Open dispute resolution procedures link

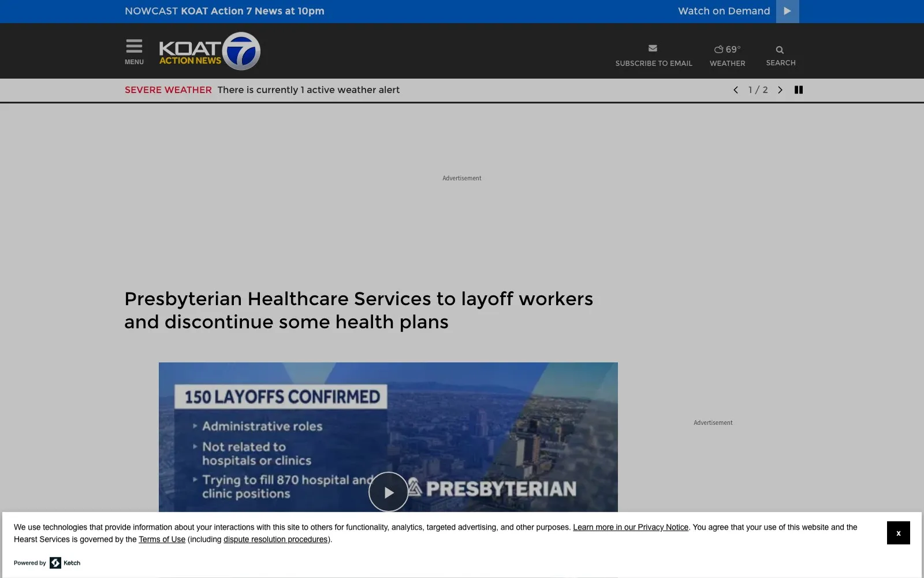point(275,539)
